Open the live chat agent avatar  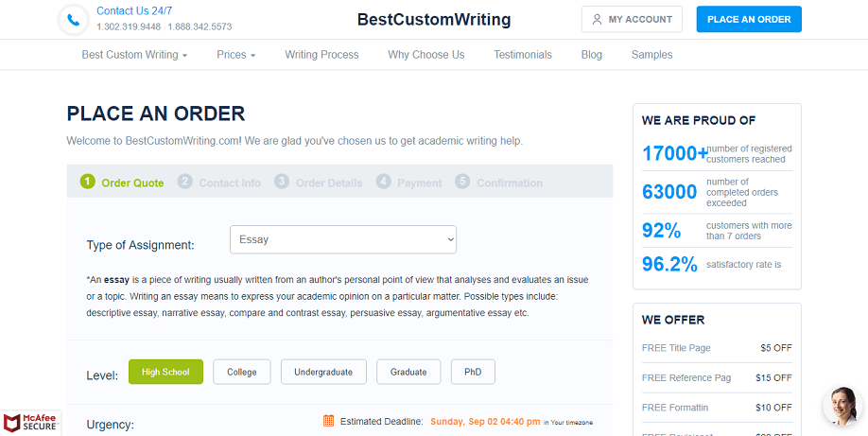click(x=842, y=406)
